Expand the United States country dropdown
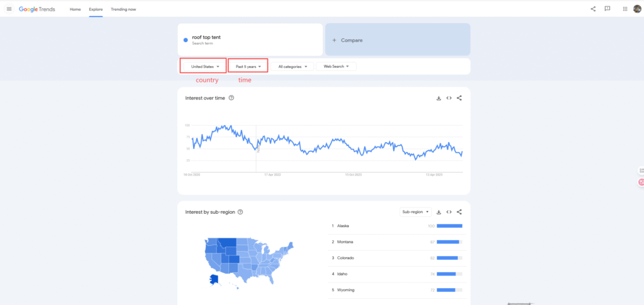 pos(203,66)
